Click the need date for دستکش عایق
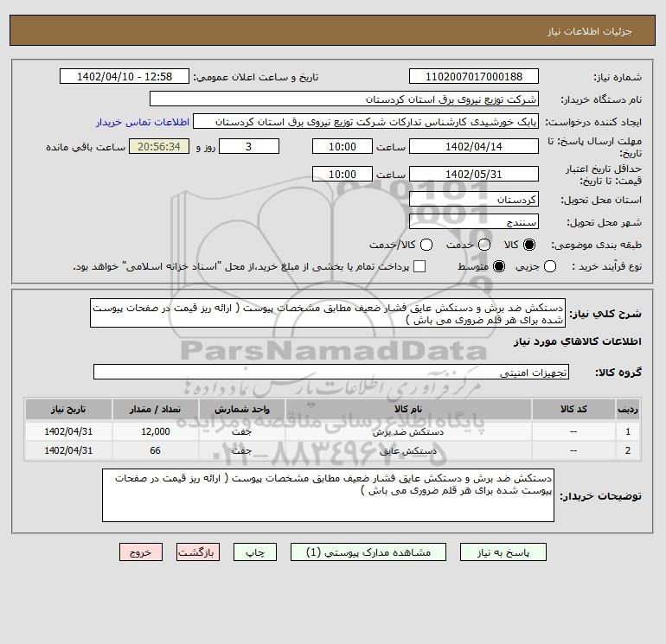The width and height of the screenshot is (666, 644). pos(68,451)
